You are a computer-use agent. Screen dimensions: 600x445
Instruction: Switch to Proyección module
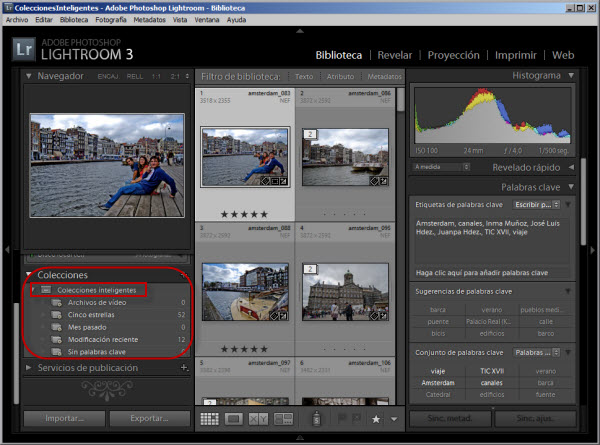(x=453, y=55)
